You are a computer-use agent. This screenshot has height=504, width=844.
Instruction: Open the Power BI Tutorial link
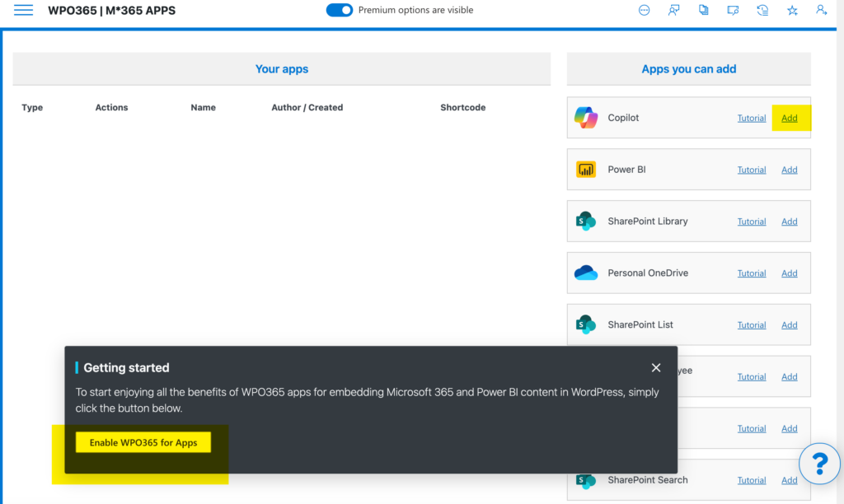[x=752, y=170]
